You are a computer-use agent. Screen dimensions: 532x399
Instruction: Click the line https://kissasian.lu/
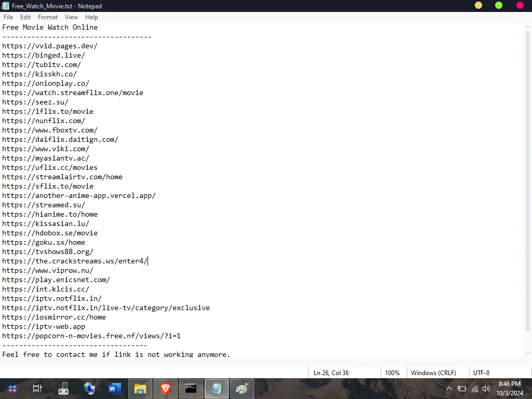[46, 223]
